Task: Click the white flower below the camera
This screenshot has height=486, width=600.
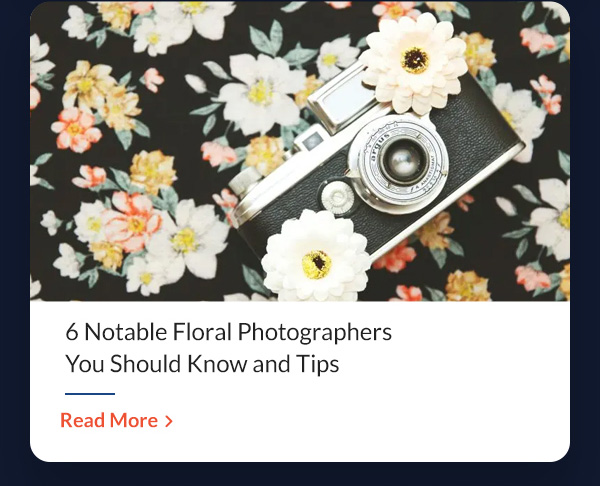Action: (316, 257)
